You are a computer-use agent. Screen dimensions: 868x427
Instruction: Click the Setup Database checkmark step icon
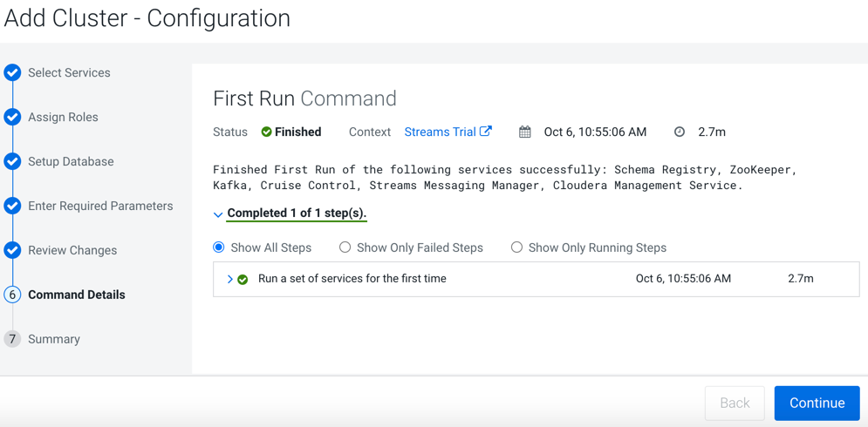click(12, 162)
